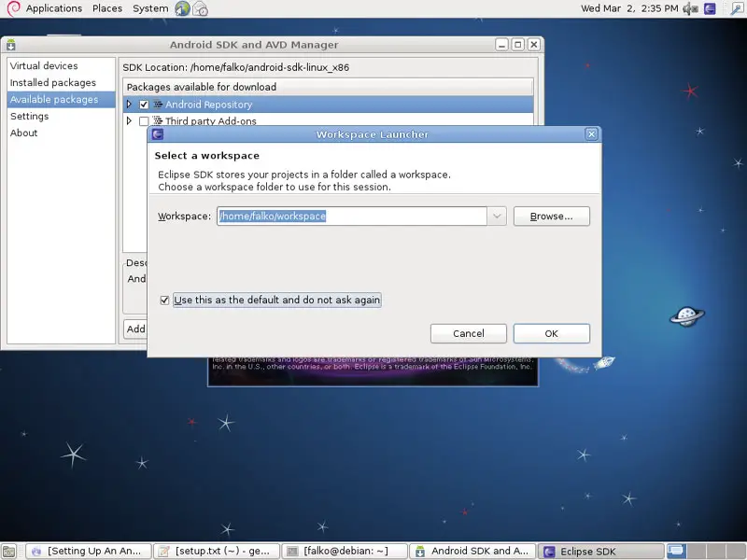Click the SDK Location path text
Screen dimensions: 747x560
270,67
